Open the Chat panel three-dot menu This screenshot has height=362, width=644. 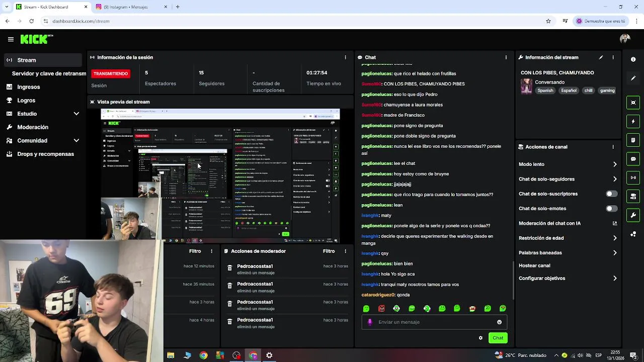coord(506,57)
